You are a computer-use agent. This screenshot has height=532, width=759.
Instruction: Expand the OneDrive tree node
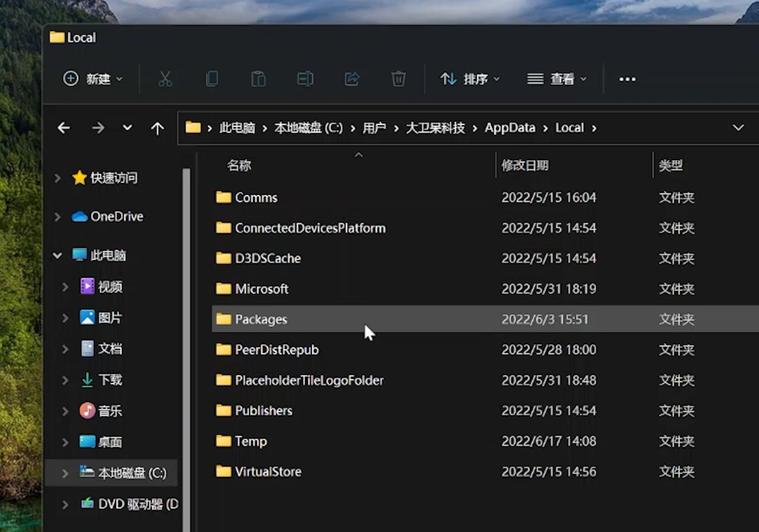(57, 217)
